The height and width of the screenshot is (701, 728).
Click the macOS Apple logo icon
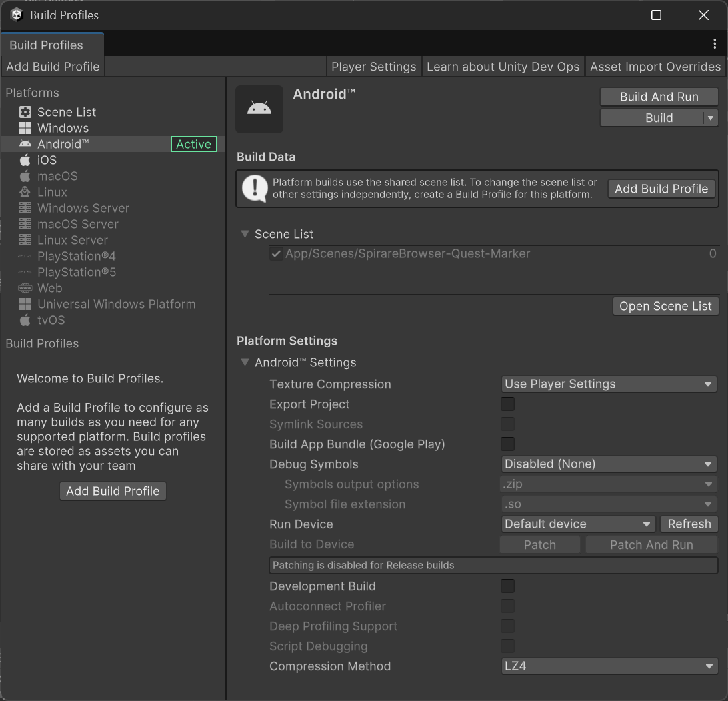(x=25, y=176)
